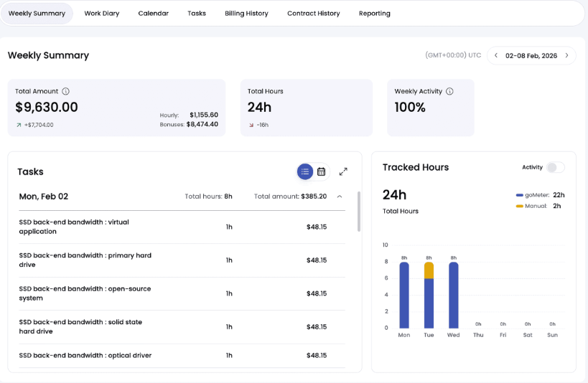Screen dimensions: 588x383
Task: Expand the Tasks panel to fullscreen
Action: [x=343, y=171]
